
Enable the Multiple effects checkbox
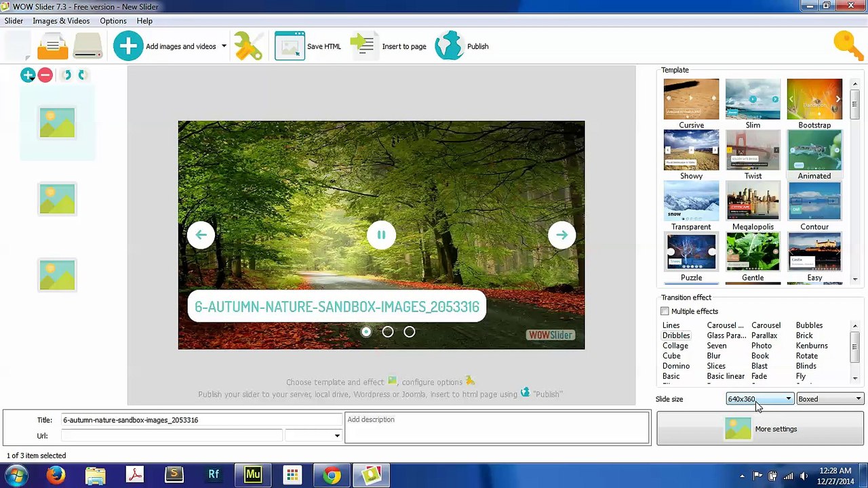(x=665, y=311)
